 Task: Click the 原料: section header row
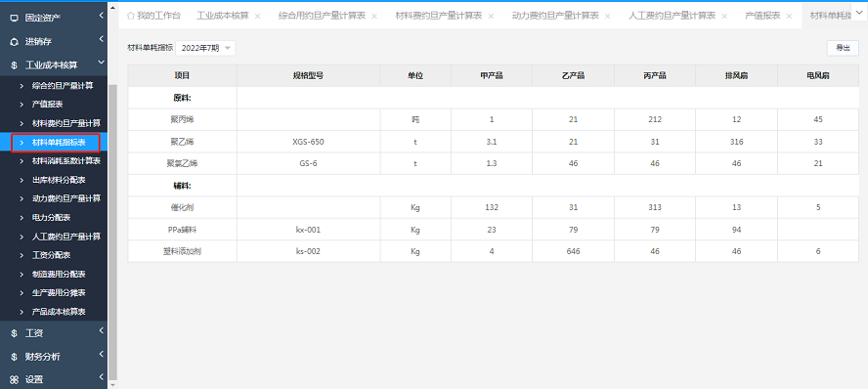click(x=494, y=98)
